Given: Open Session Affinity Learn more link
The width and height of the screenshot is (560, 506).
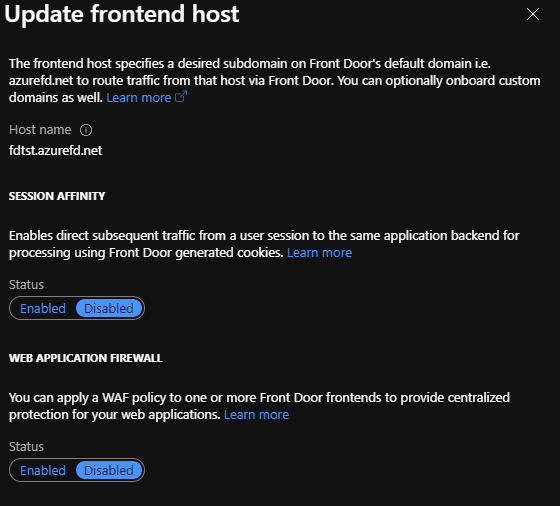Looking at the screenshot, I should pos(319,252).
